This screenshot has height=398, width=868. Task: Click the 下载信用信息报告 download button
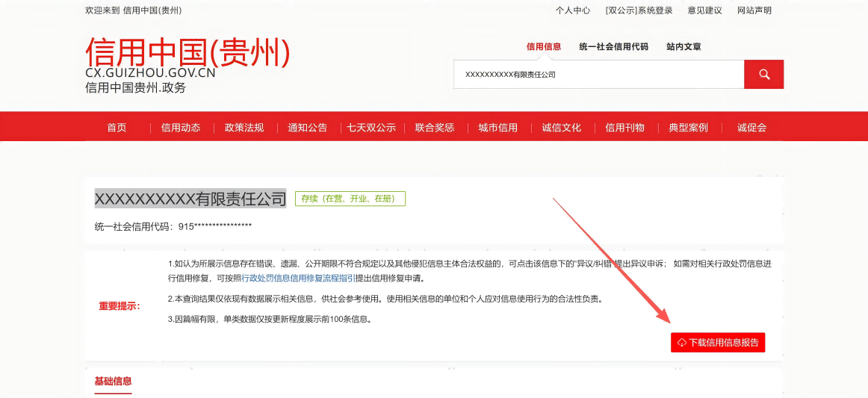point(718,343)
